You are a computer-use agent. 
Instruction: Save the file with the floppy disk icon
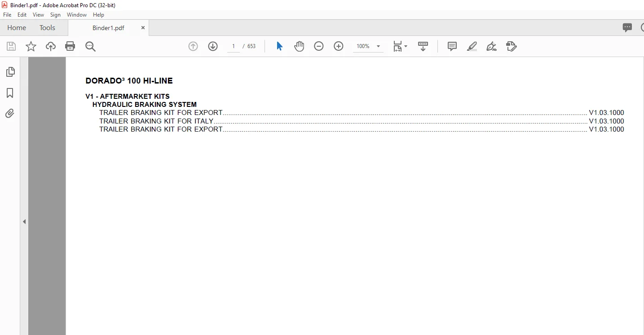point(11,46)
